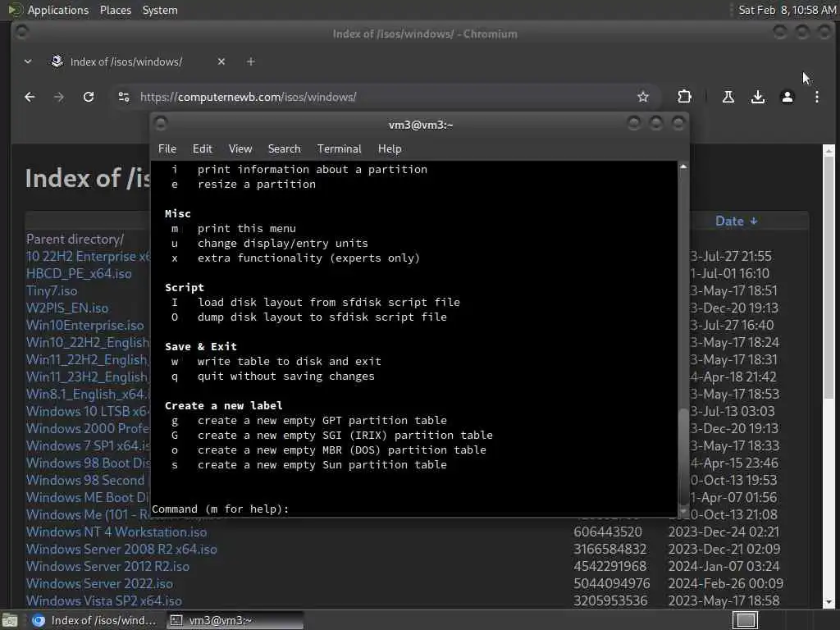840x630 pixels.
Task: Open the System menu in top panel
Action: (160, 10)
